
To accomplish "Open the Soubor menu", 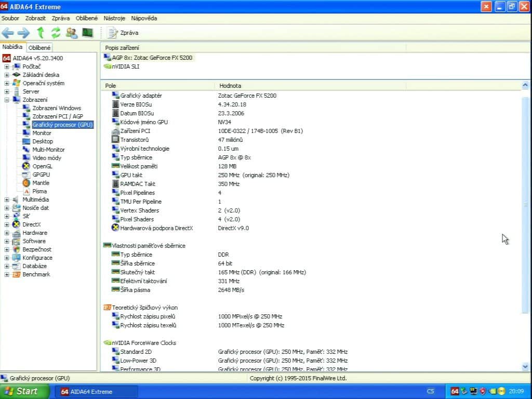I will tap(10, 18).
